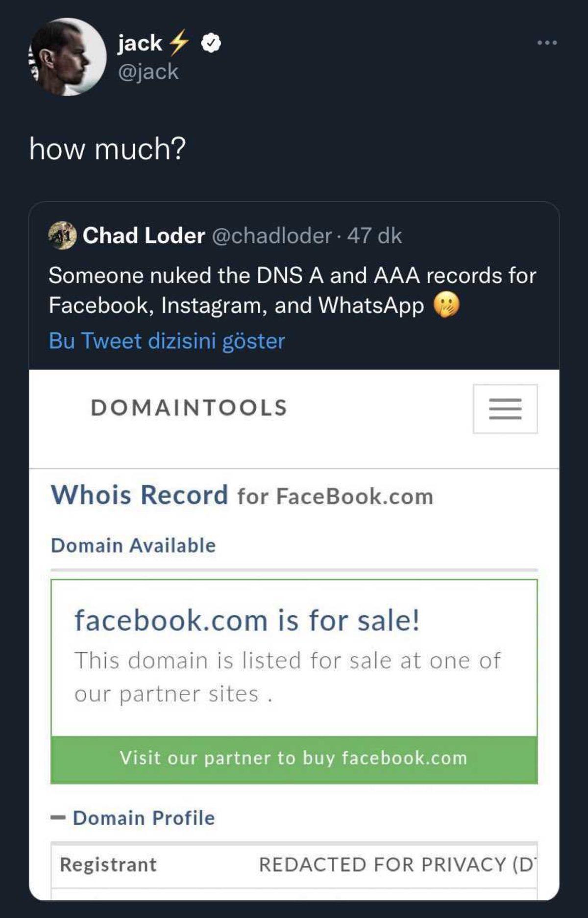
Task: Click the 'how much?' tweet text
Action: pos(107,149)
